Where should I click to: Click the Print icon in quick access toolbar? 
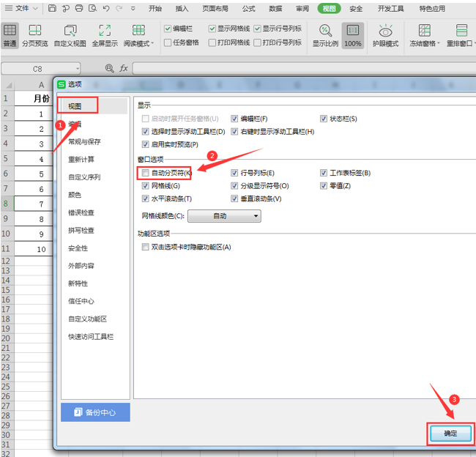[x=79, y=9]
